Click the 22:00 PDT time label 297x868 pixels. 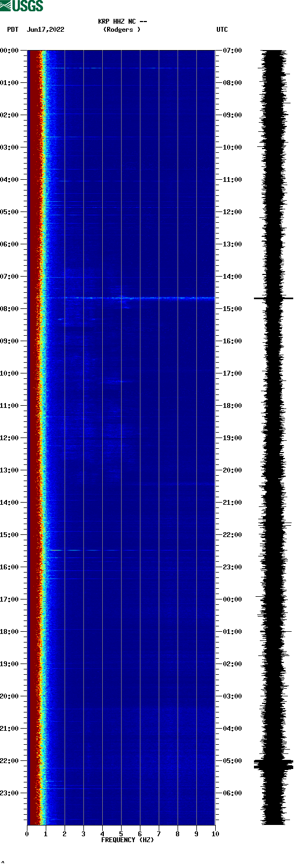pyautogui.click(x=10, y=761)
